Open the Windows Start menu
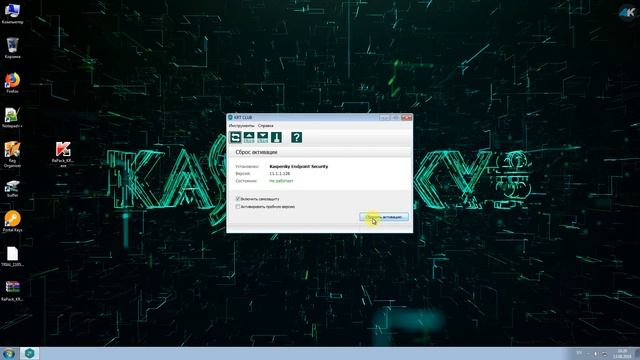640x360 pixels. 9,353
